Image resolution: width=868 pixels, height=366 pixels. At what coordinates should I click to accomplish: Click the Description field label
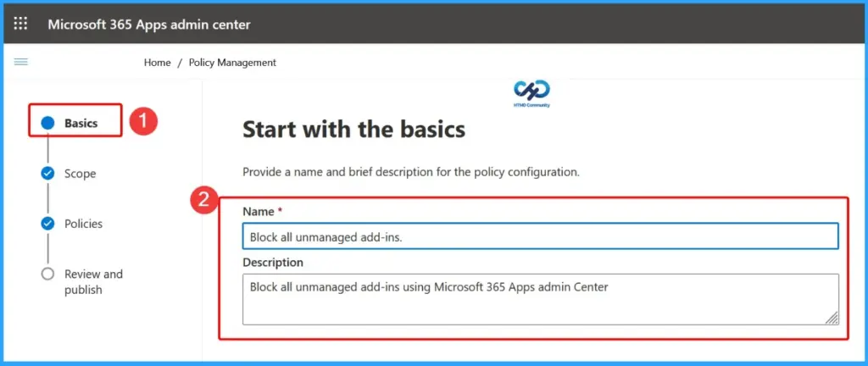(273, 262)
